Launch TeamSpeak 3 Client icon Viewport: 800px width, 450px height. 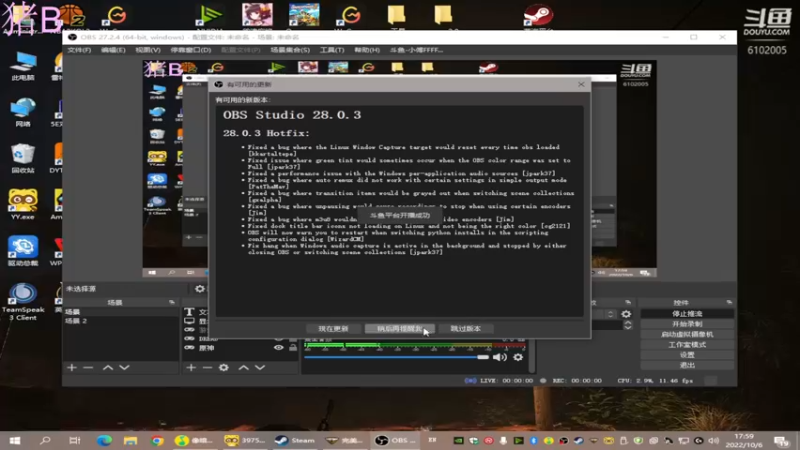(x=23, y=302)
